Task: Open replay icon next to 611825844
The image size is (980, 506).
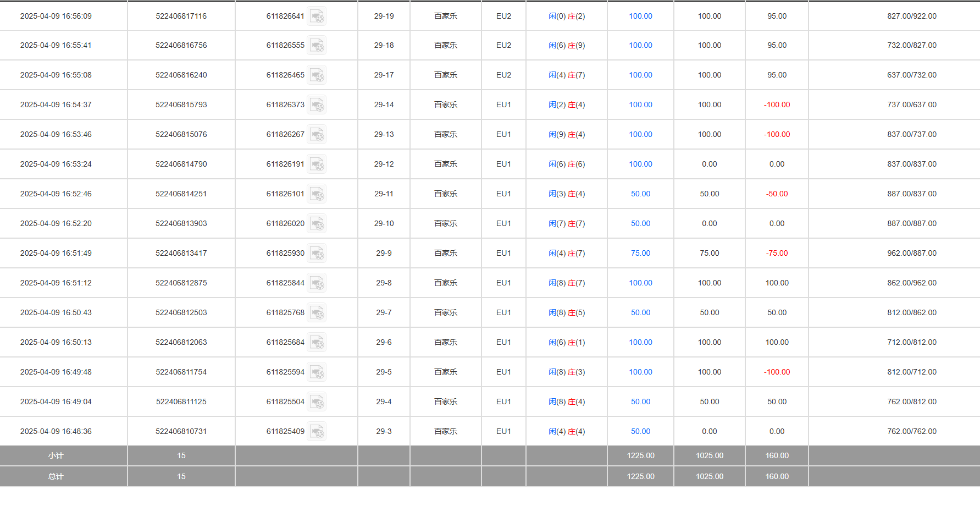Action: 317,283
